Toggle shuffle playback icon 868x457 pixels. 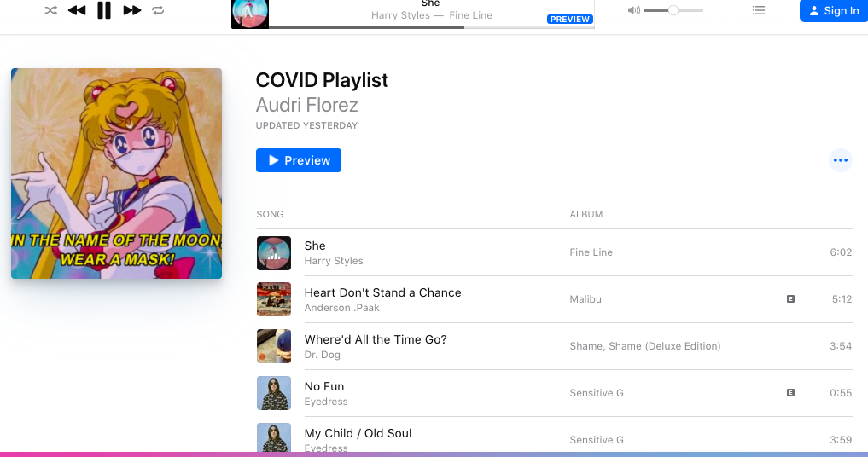coord(51,10)
